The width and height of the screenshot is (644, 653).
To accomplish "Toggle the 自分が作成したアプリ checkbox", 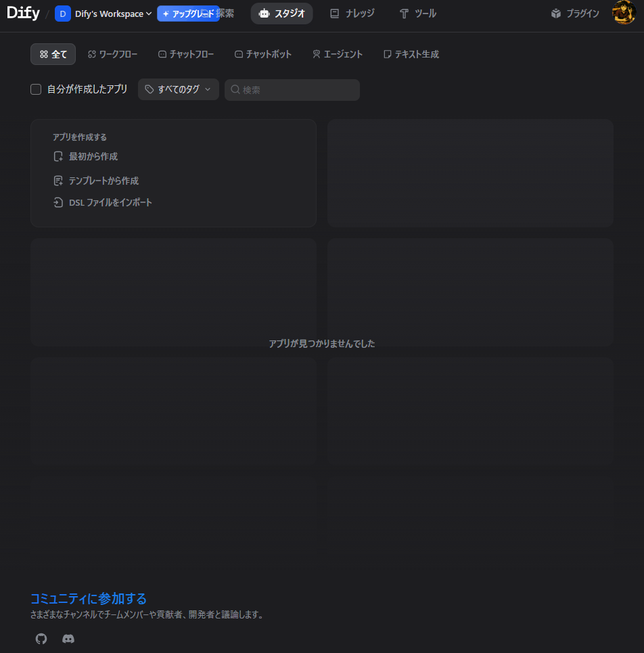I will (36, 89).
